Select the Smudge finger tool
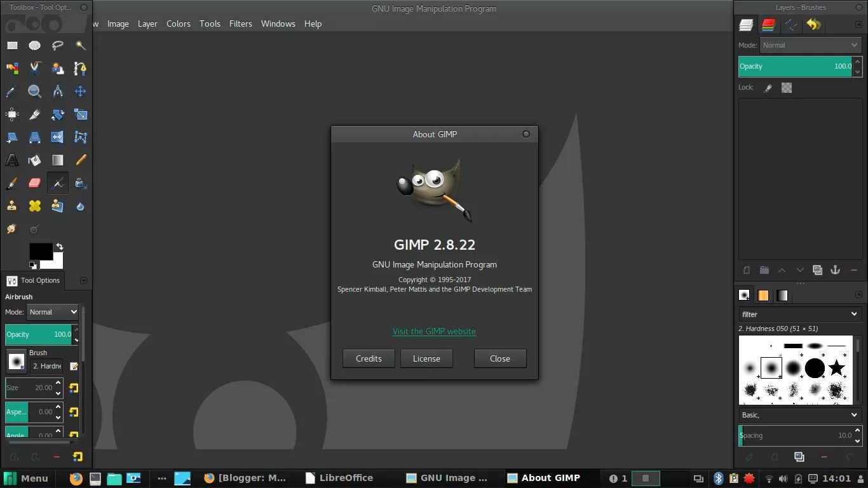The image size is (868, 488). tap(12, 229)
